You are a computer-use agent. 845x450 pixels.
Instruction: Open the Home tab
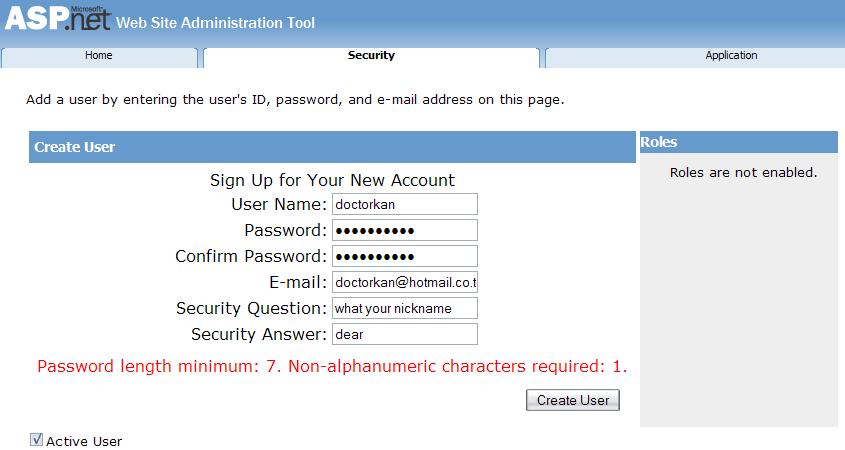[99, 57]
